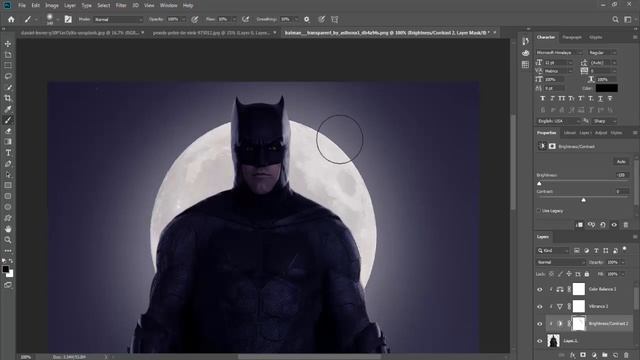This screenshot has width=640, height=360.
Task: Click the Auto button in Properties
Action: tap(621, 162)
